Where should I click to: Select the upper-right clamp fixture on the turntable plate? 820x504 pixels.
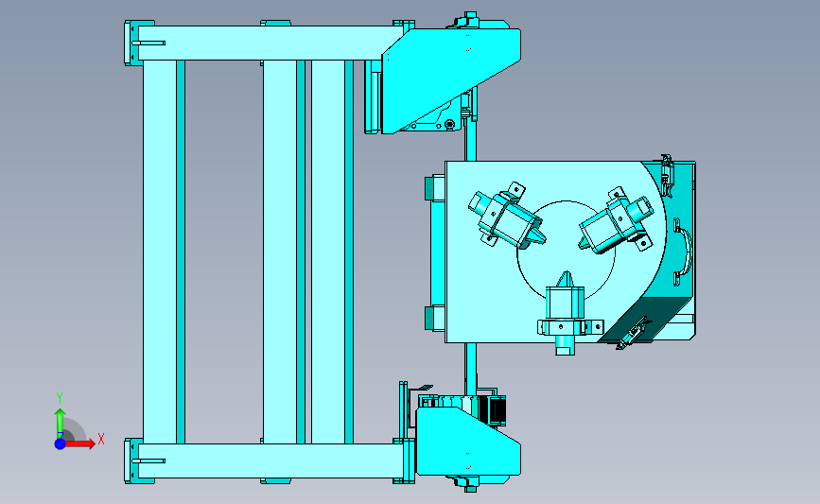click(x=617, y=221)
